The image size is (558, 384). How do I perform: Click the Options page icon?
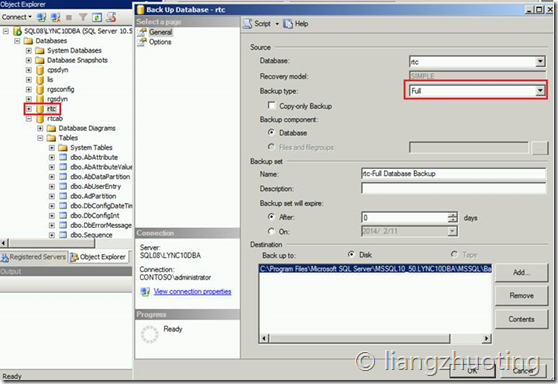pos(142,42)
